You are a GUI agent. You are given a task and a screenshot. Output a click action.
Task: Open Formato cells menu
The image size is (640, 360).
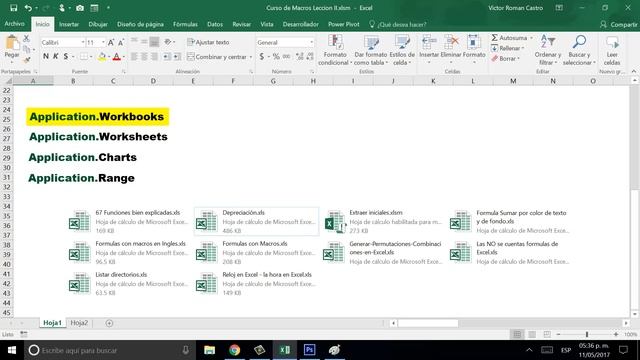point(474,50)
